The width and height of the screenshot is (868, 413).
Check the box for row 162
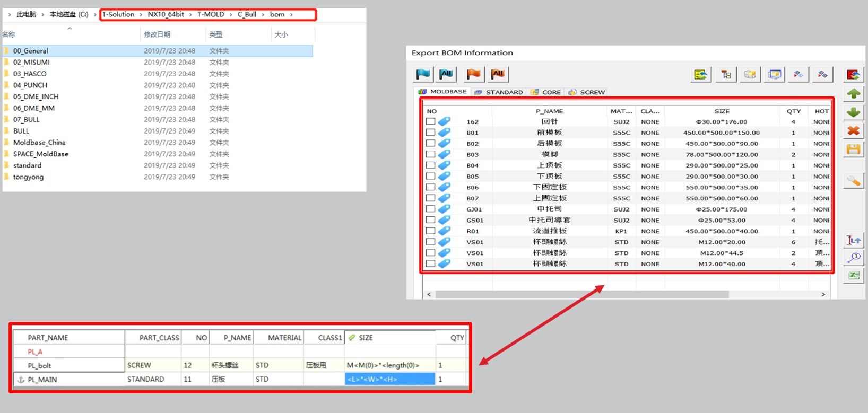tap(430, 121)
